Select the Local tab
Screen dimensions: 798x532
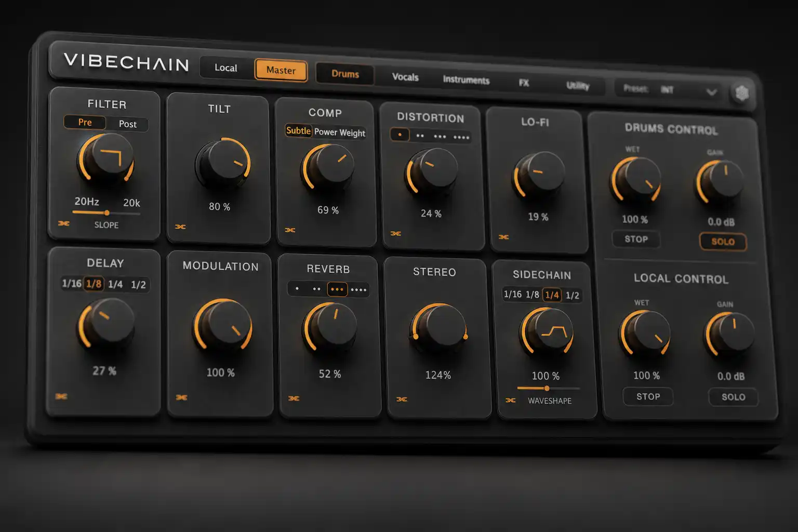coord(225,68)
